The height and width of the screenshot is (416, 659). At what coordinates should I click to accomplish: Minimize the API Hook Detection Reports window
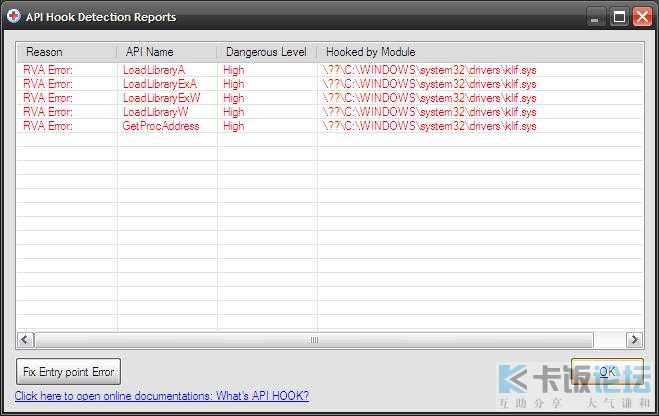click(595, 17)
